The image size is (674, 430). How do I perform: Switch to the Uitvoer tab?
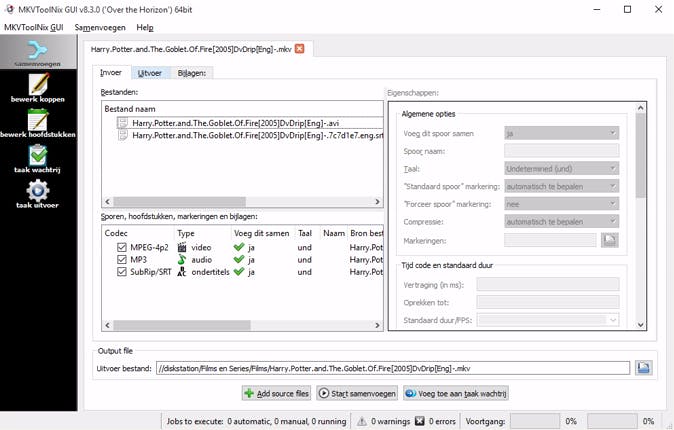click(150, 73)
